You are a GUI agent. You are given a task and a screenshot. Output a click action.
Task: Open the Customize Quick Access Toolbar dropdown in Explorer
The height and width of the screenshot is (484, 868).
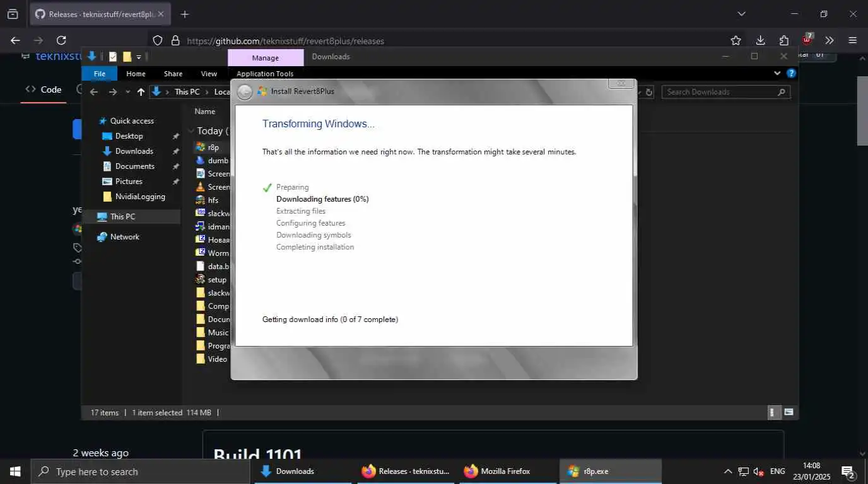[139, 57]
